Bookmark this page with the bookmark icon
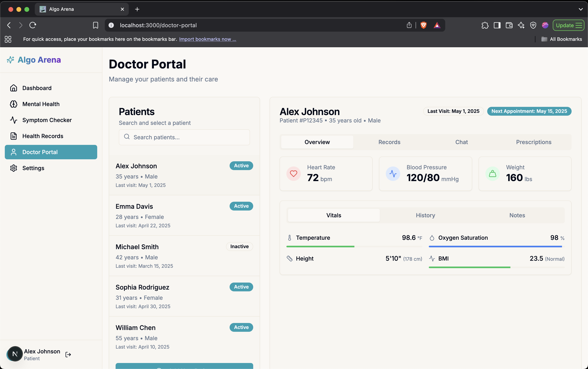 coord(96,25)
